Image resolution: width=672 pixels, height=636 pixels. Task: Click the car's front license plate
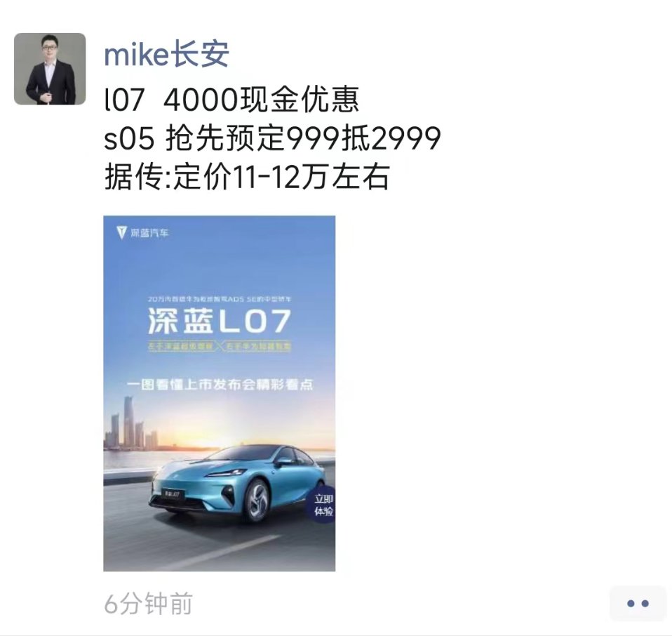click(x=173, y=494)
